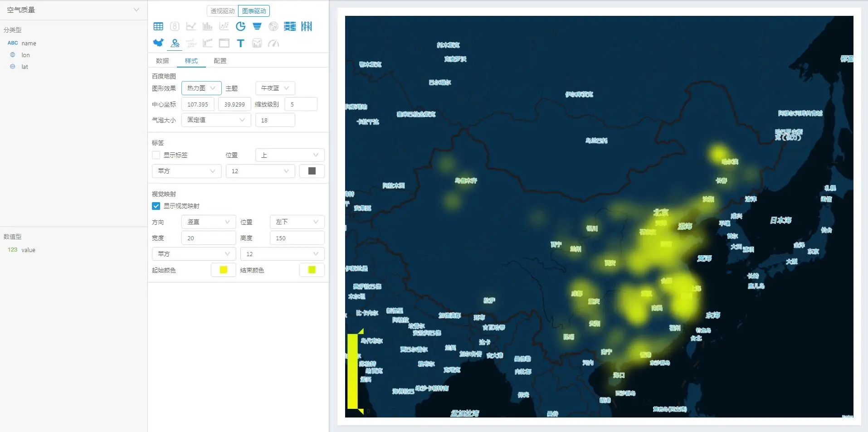Viewport: 868px width, 432px height.
Task: Choose the line chart icon
Action: coord(191,26)
